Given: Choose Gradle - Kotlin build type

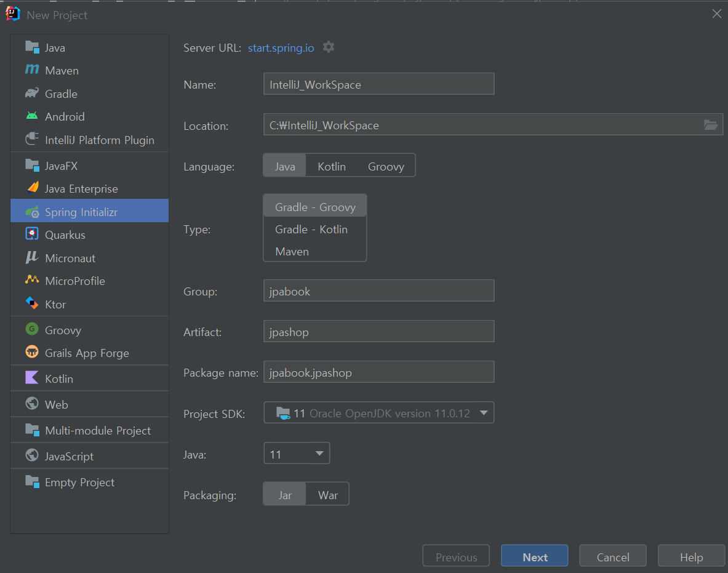Looking at the screenshot, I should 315,230.
